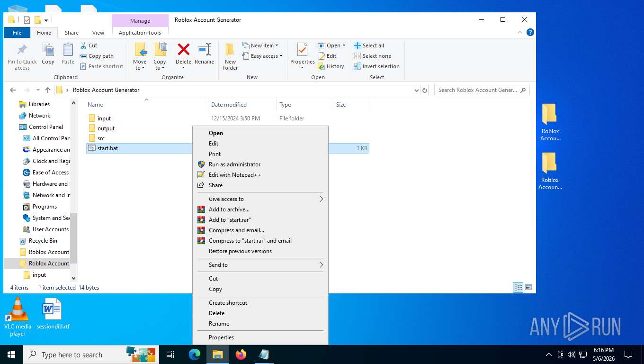Switch to the Share tab
This screenshot has height=364, width=644.
(x=72, y=33)
